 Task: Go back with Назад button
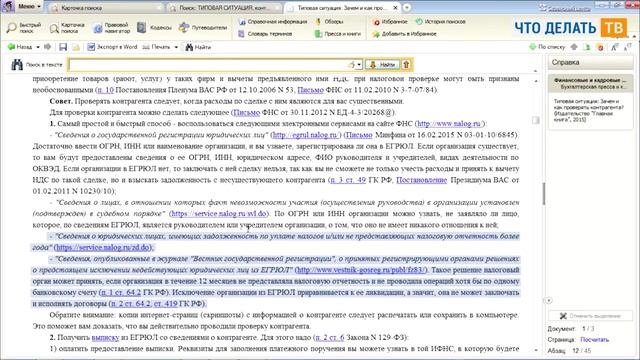tap(20, 47)
